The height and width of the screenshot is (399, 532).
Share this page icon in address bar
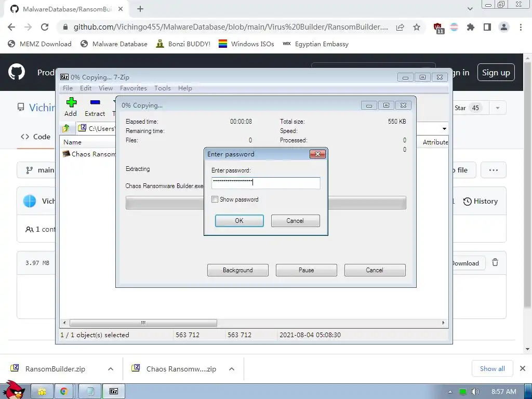400,27
